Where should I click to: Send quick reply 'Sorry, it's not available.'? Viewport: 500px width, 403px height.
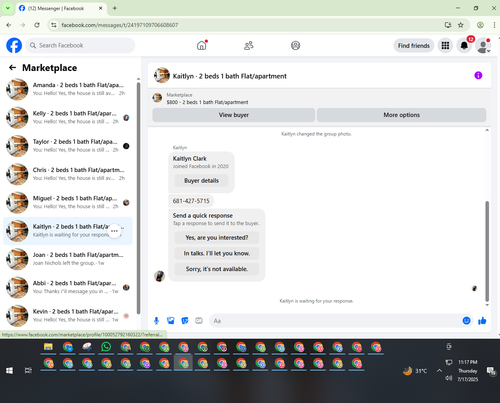click(217, 269)
